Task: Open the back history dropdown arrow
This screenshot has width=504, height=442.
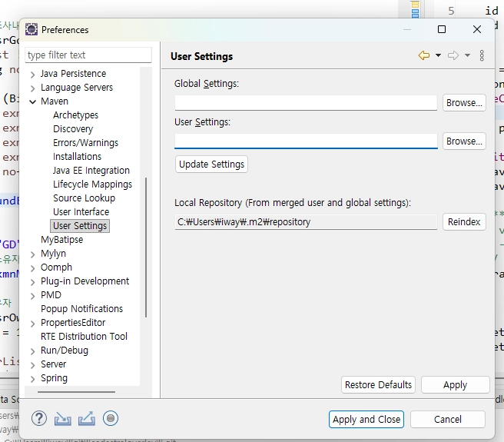Action: 438,55
